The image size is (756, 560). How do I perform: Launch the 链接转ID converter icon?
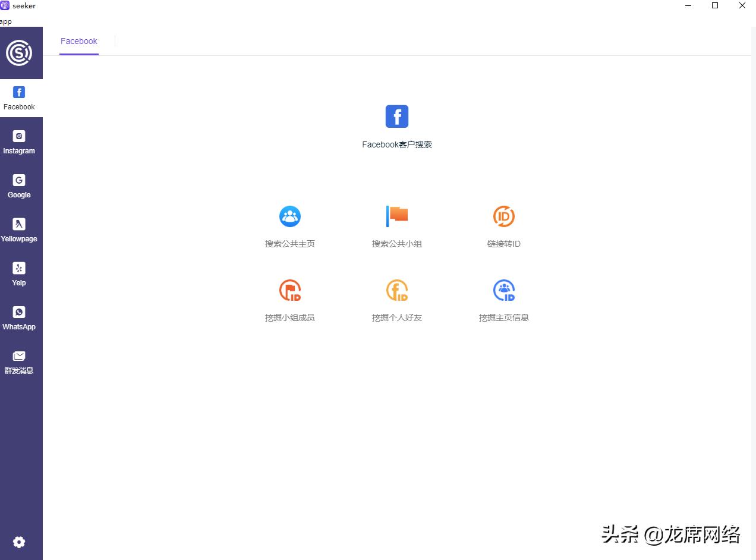click(x=504, y=216)
